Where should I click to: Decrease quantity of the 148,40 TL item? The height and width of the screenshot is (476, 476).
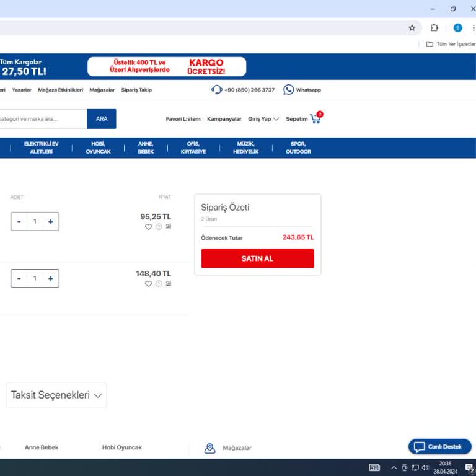19,278
